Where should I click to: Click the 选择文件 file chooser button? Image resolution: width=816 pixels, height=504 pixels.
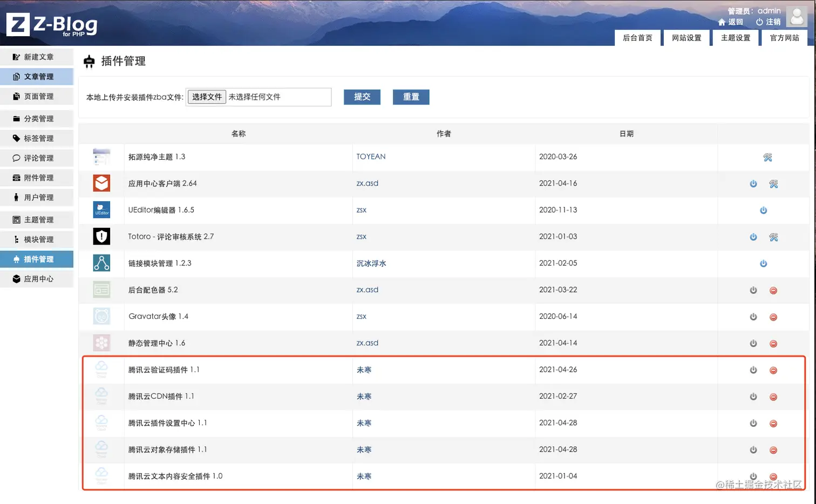point(207,97)
